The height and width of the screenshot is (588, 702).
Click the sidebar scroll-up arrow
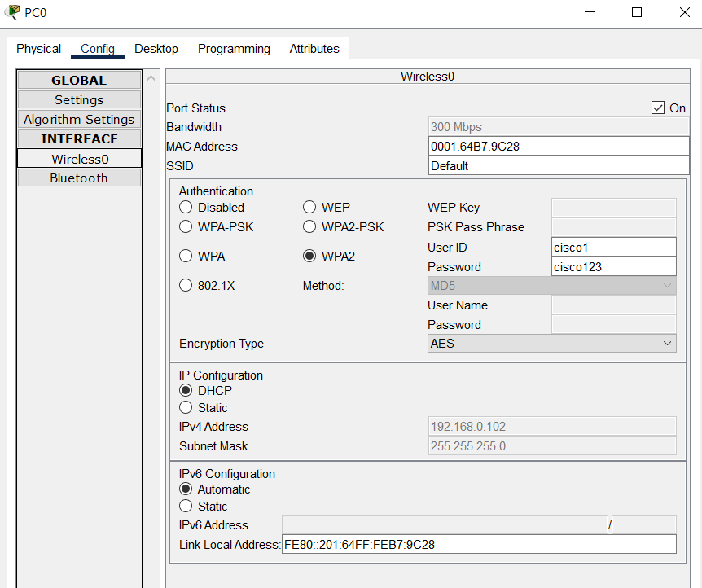(151, 78)
